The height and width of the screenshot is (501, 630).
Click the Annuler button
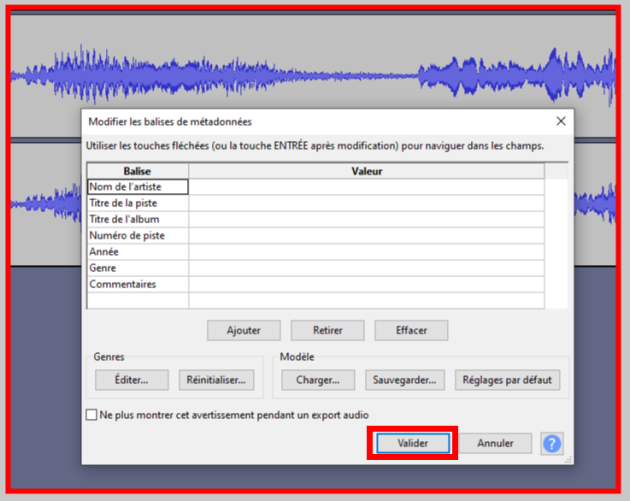click(495, 443)
